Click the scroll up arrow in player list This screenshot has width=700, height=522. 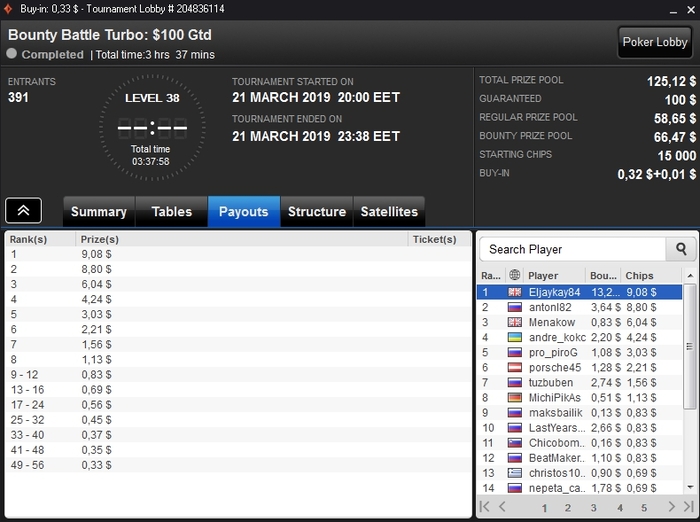[x=690, y=276]
